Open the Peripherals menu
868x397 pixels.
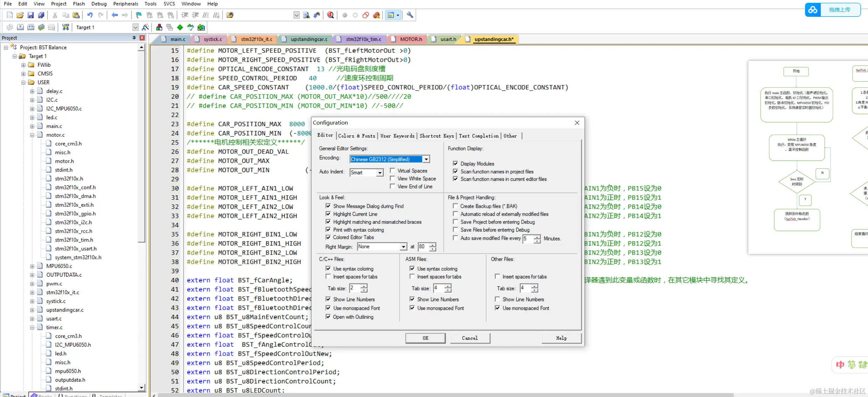tap(125, 4)
